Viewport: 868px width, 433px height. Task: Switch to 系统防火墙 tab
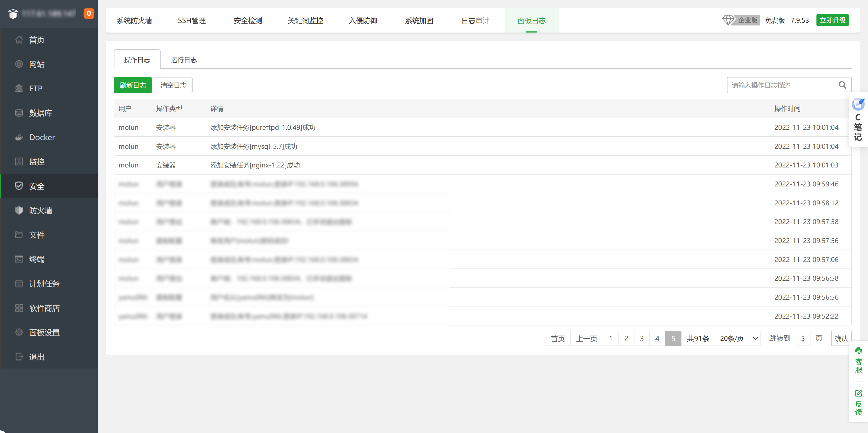[x=134, y=21]
